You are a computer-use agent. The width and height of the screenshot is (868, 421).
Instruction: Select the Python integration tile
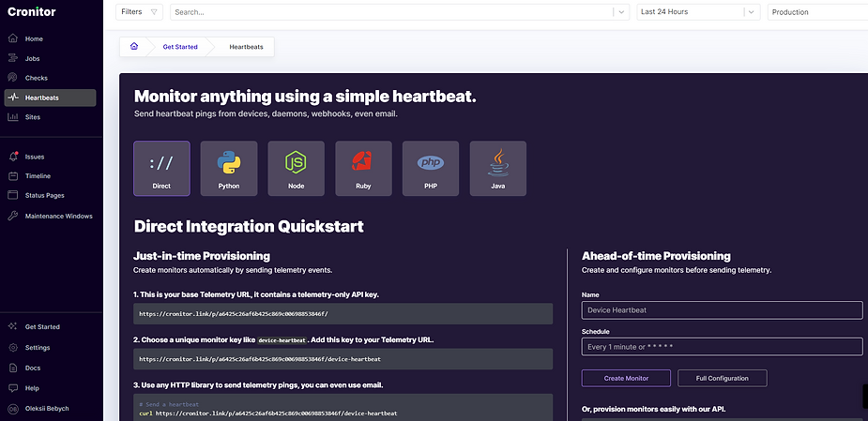click(229, 168)
